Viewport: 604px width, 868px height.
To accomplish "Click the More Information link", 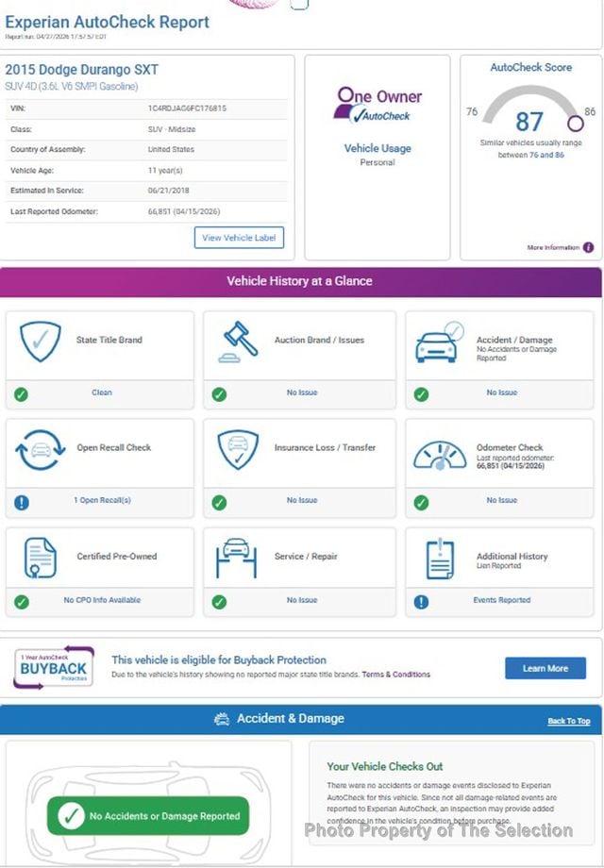I will point(553,247).
